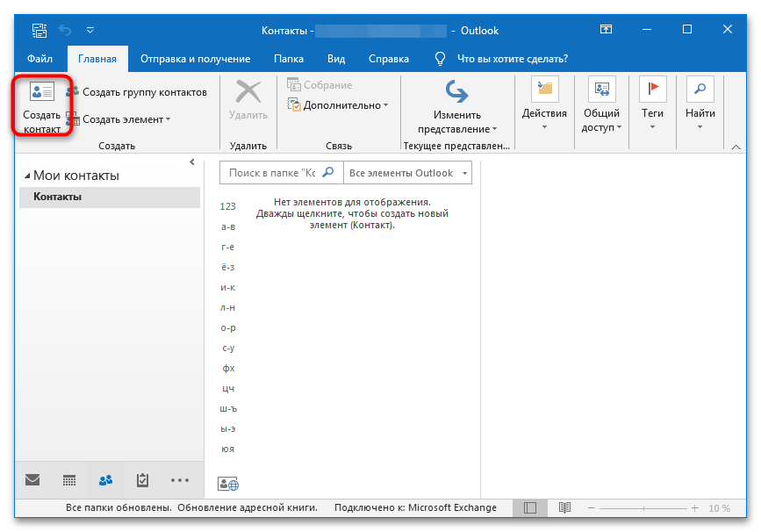Switch to the Главная tab

(97, 59)
